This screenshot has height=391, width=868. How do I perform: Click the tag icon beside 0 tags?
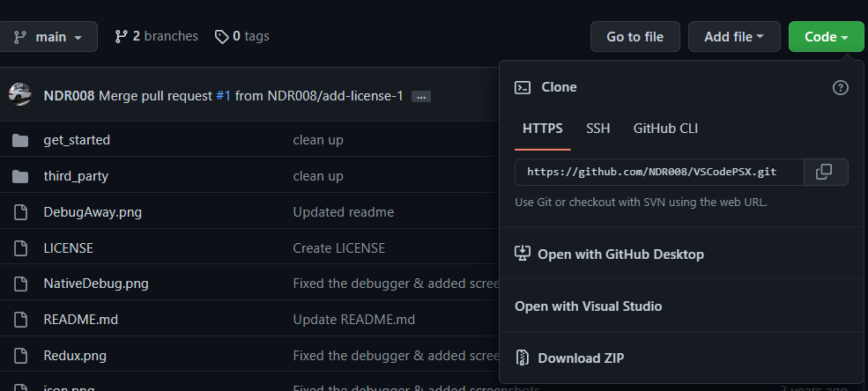pyautogui.click(x=221, y=37)
